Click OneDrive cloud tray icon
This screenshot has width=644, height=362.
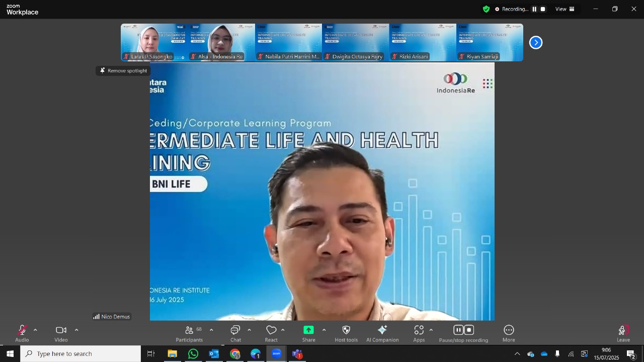[544, 354]
